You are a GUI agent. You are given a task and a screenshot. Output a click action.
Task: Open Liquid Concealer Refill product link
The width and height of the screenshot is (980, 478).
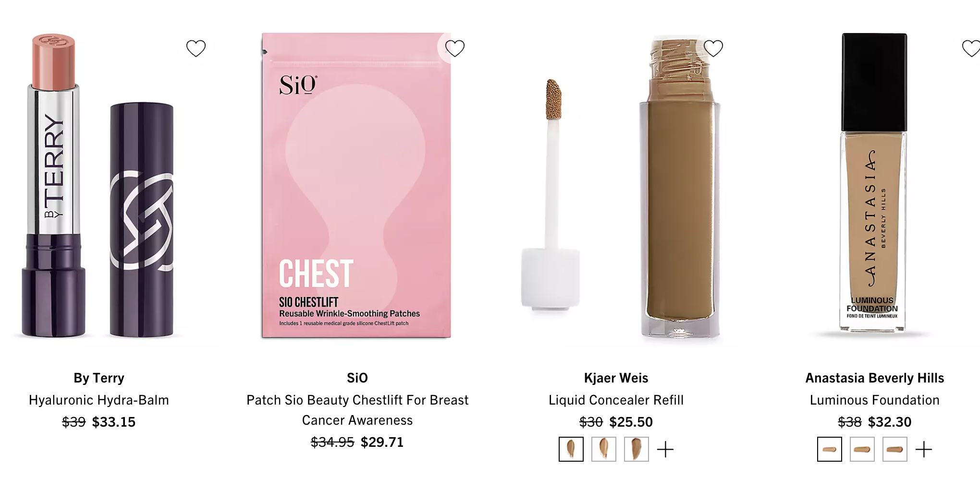pos(616,400)
